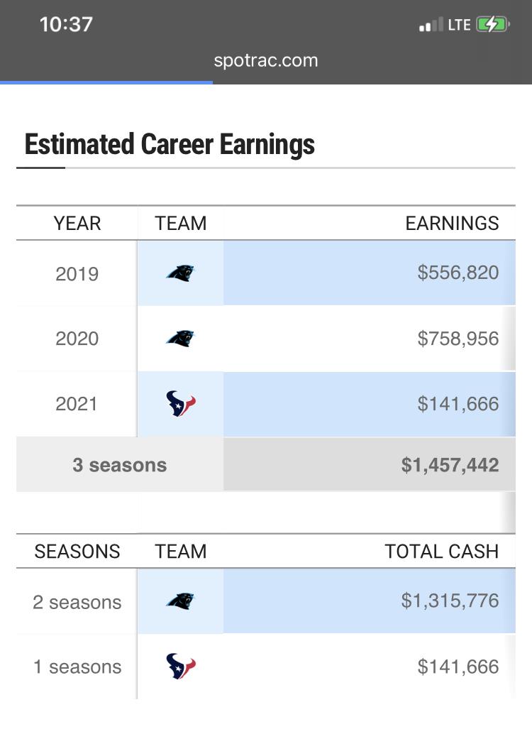This screenshot has height=756, width=532.
Task: Tap the Texans logo in 2021 row
Action: (x=181, y=403)
